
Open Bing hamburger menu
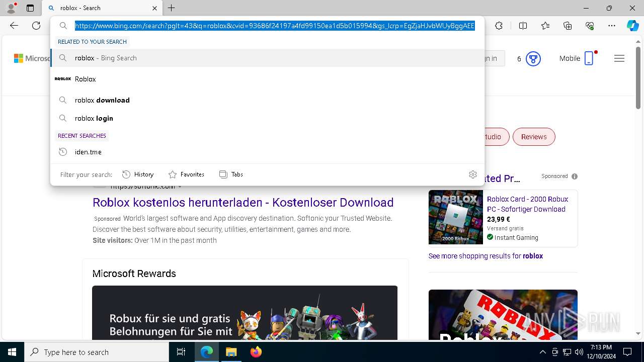pyautogui.click(x=619, y=58)
